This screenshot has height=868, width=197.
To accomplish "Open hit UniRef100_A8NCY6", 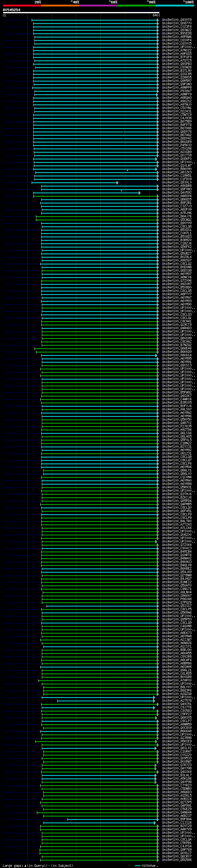I will click(177, 277).
